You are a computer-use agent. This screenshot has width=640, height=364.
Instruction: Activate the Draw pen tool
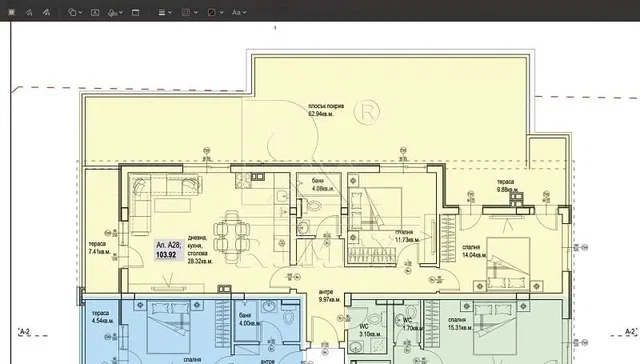(x=47, y=12)
